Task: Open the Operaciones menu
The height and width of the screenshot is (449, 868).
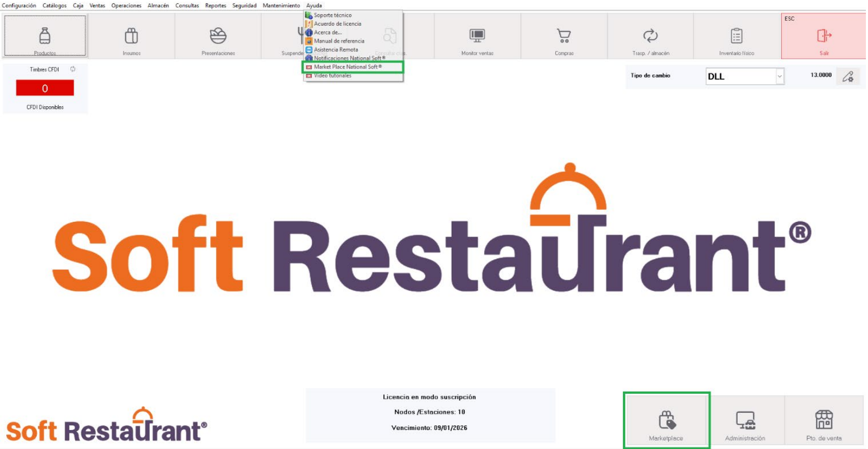Action: [126, 5]
